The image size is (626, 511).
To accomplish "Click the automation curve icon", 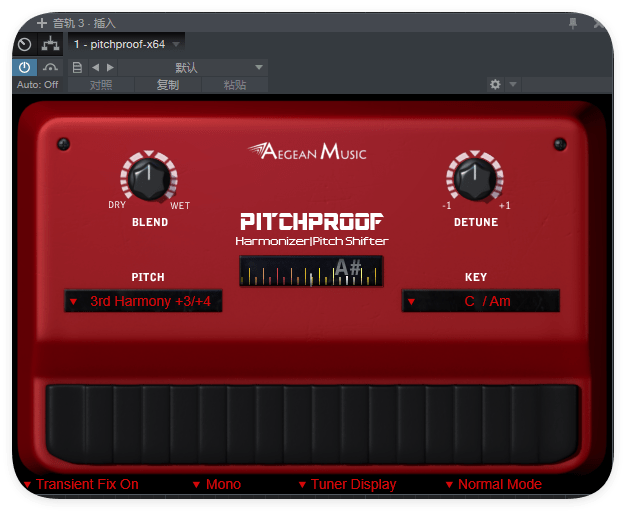I will (50, 67).
